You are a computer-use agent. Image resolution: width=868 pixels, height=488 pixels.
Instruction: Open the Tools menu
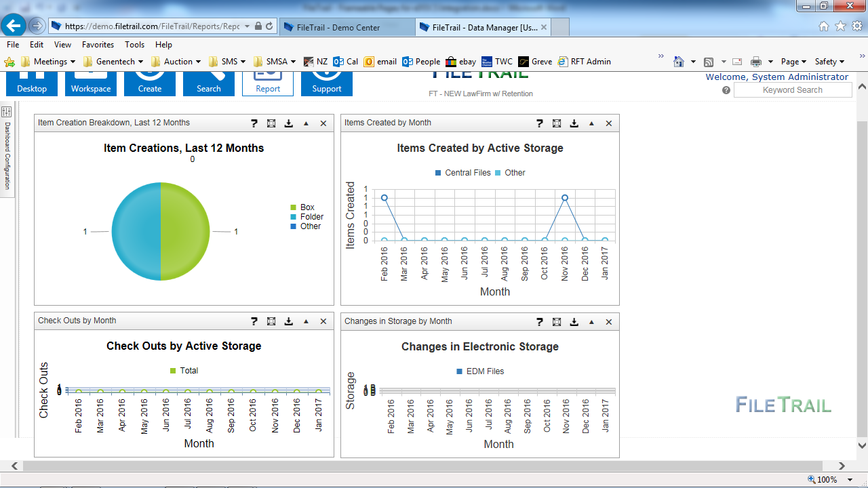click(134, 45)
